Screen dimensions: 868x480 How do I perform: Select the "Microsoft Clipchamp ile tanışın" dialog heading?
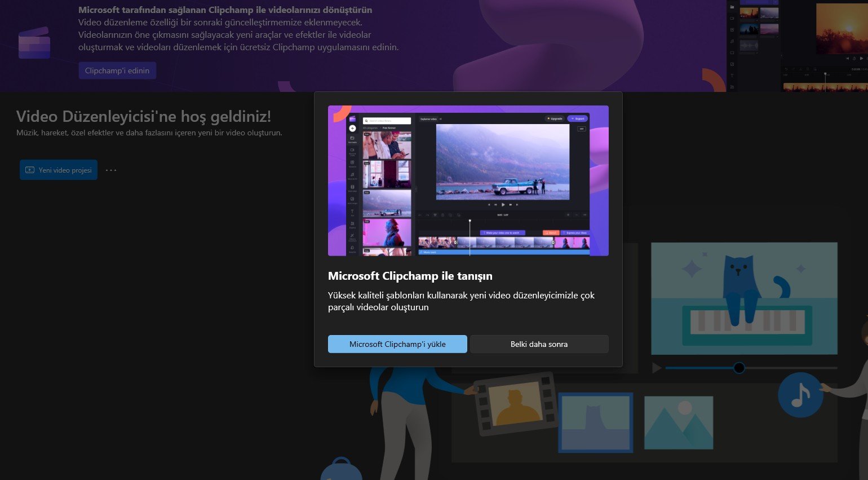[410, 276]
